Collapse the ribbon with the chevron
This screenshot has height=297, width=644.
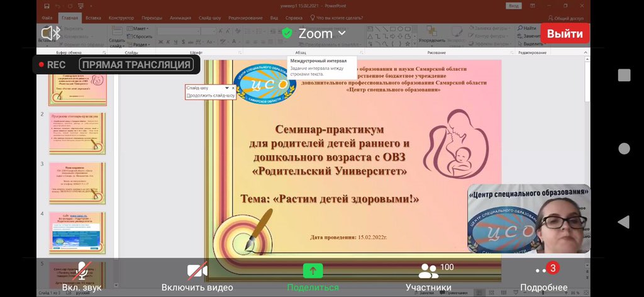(x=586, y=53)
